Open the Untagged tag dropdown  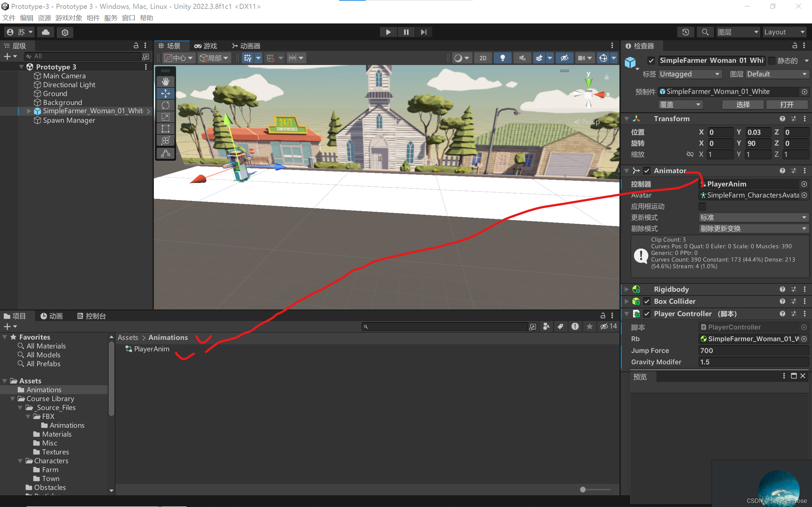pos(689,74)
